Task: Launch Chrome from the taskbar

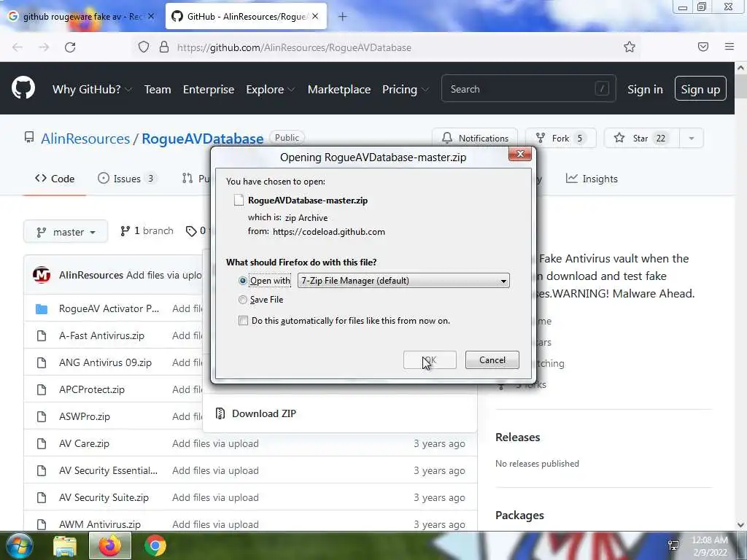Action: pos(155,545)
